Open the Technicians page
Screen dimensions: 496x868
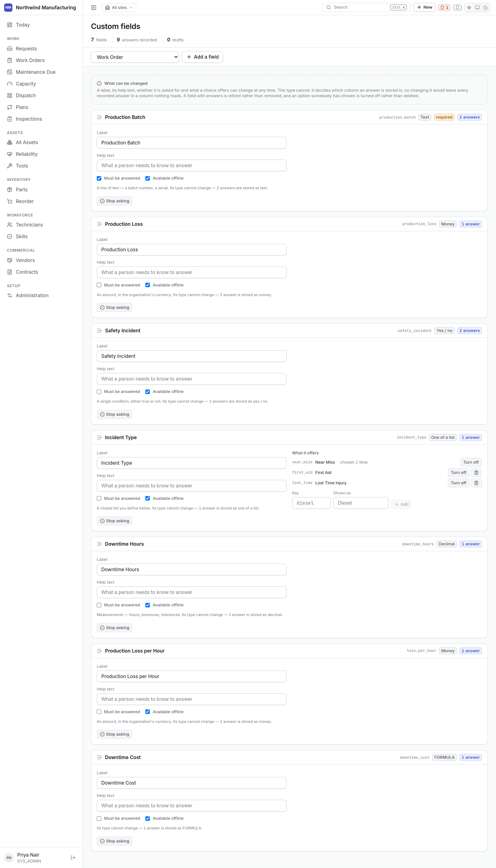click(41, 225)
